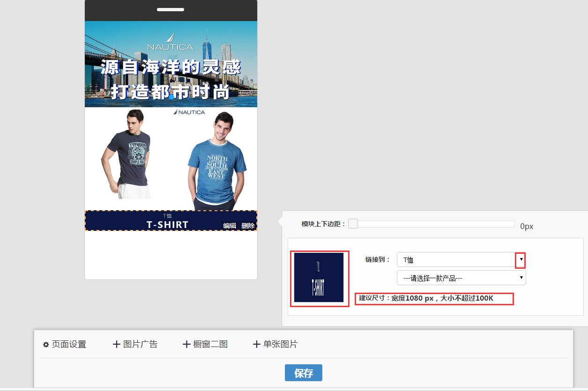Add a 橱窗二图 module
The height and width of the screenshot is (391, 588).
[x=205, y=344]
